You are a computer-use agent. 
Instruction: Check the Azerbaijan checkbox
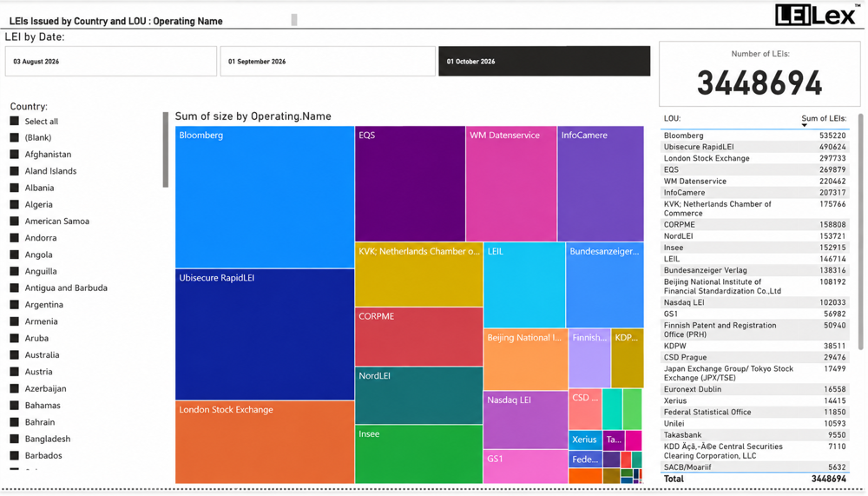pos(15,388)
